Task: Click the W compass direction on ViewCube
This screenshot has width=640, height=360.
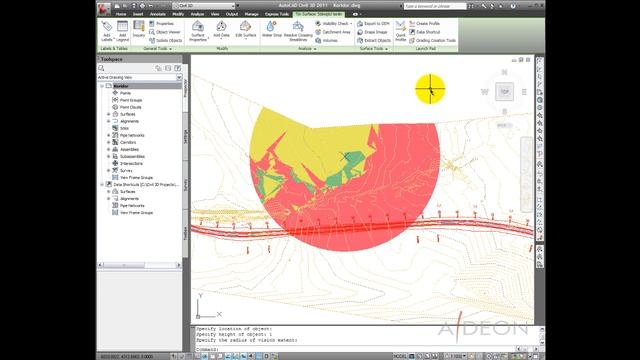Action: point(484,92)
